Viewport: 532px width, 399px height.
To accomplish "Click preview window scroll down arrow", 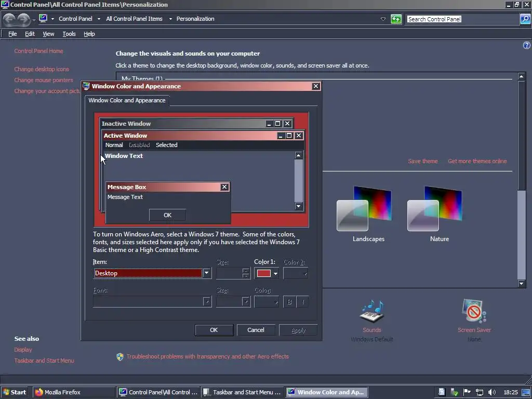I will pos(299,206).
